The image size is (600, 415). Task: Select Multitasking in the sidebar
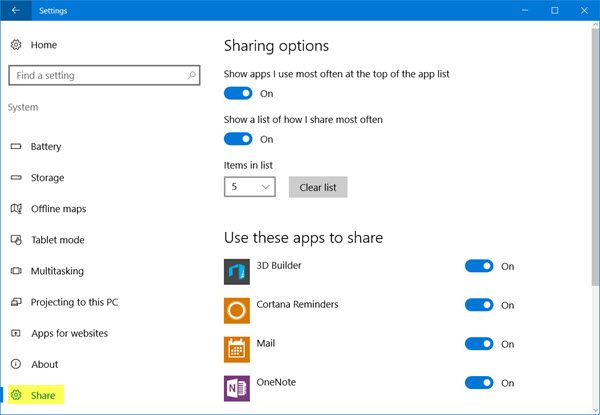[x=57, y=271]
